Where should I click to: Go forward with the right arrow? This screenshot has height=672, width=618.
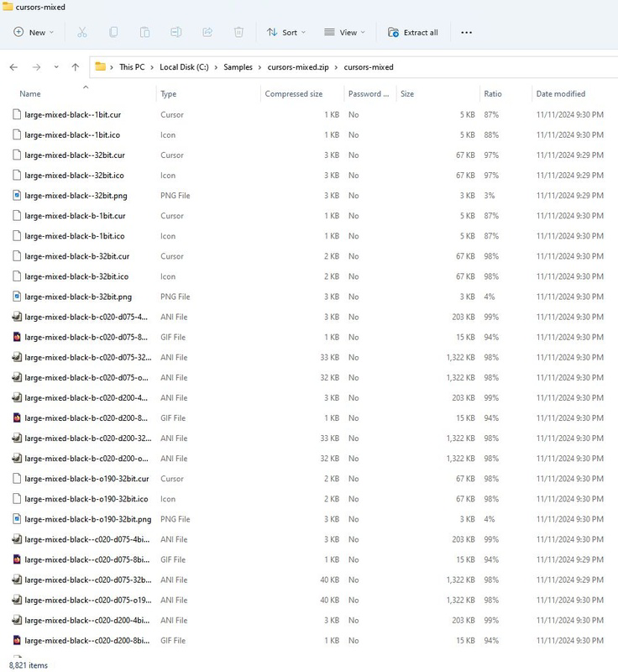click(36, 67)
